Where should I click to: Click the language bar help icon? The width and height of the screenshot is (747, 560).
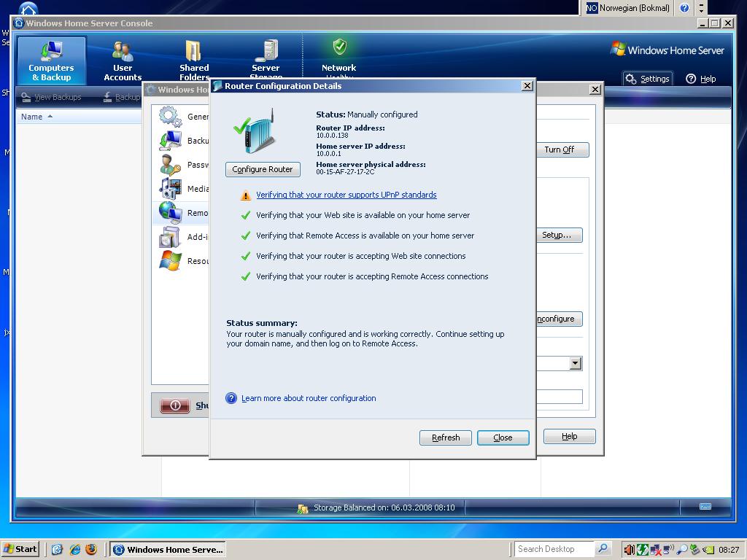click(684, 7)
